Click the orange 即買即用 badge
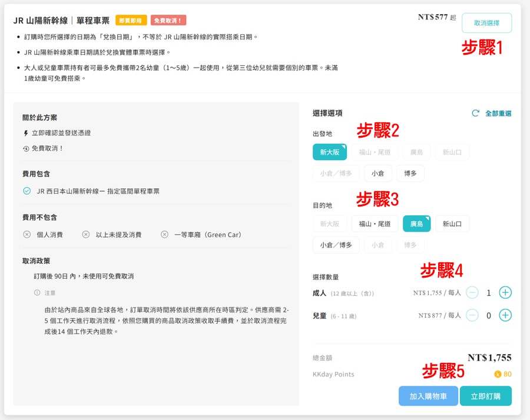Image resolution: width=530 pixels, height=420 pixels. [131, 20]
